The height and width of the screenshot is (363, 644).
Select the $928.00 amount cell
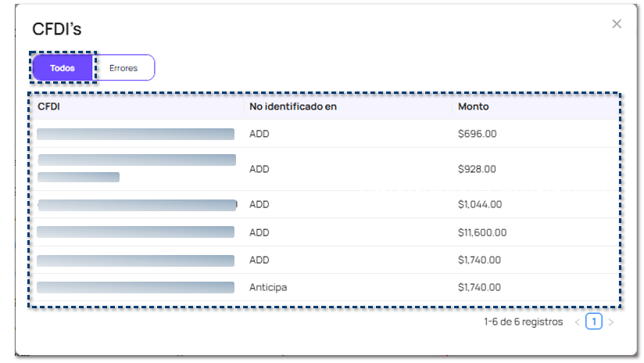tap(477, 169)
